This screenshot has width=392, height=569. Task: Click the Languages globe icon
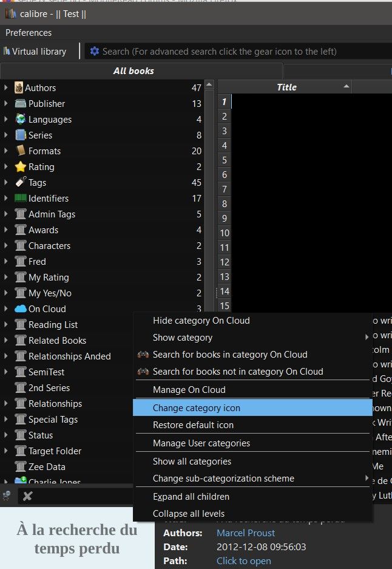click(20, 120)
